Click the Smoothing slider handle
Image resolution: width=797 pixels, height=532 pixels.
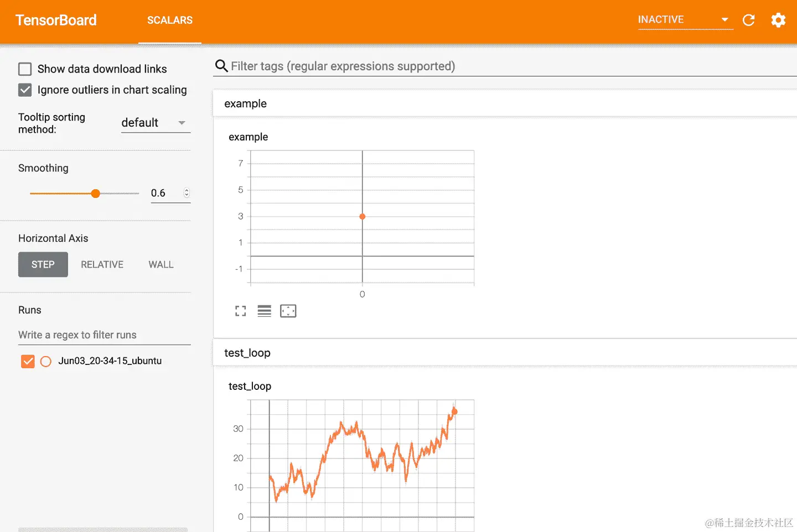(95, 194)
